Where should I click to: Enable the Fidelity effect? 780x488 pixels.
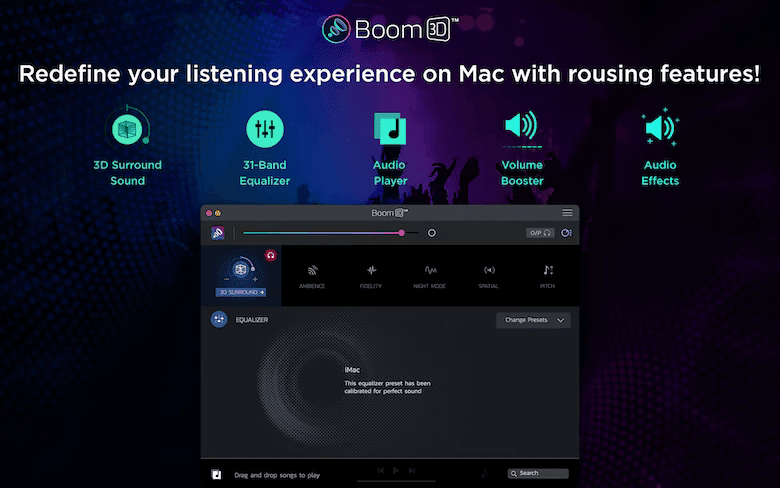pyautogui.click(x=371, y=277)
